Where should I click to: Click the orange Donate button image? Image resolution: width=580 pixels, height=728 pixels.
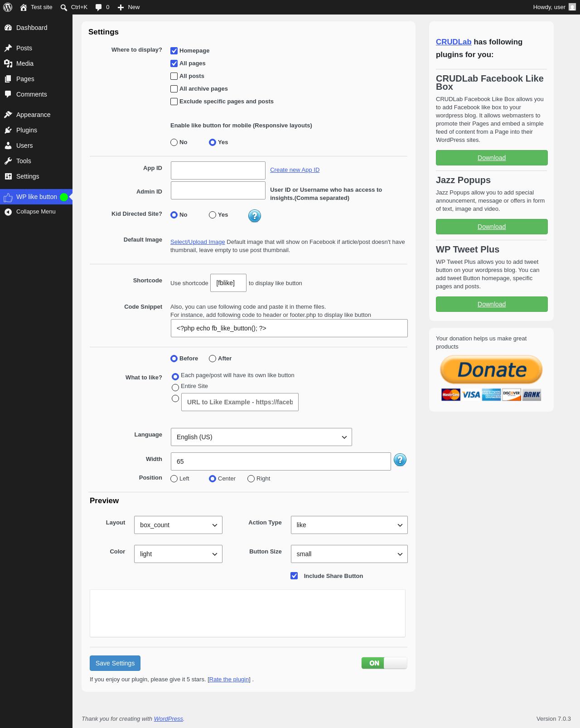[491, 369]
